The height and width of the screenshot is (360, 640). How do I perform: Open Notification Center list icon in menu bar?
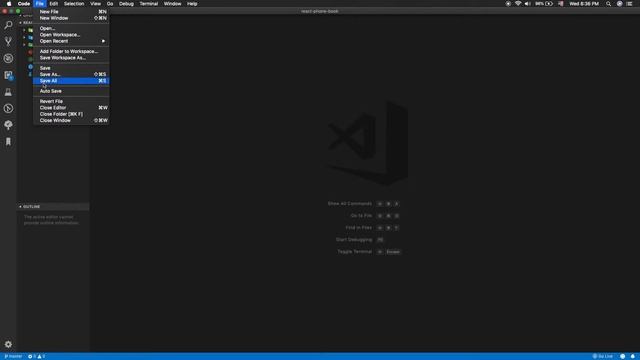click(630, 4)
